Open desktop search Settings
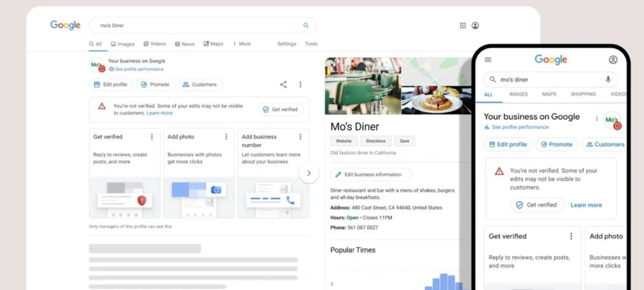The width and height of the screenshot is (644, 290). click(287, 44)
